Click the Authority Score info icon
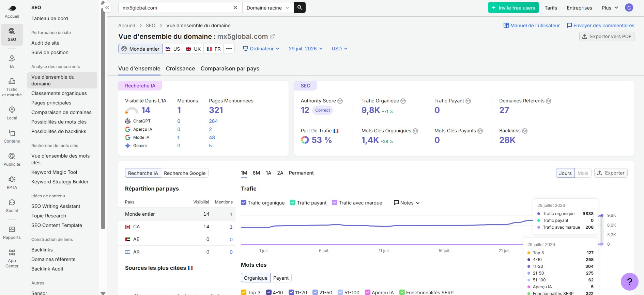The height and width of the screenshot is (295, 644). click(x=340, y=101)
